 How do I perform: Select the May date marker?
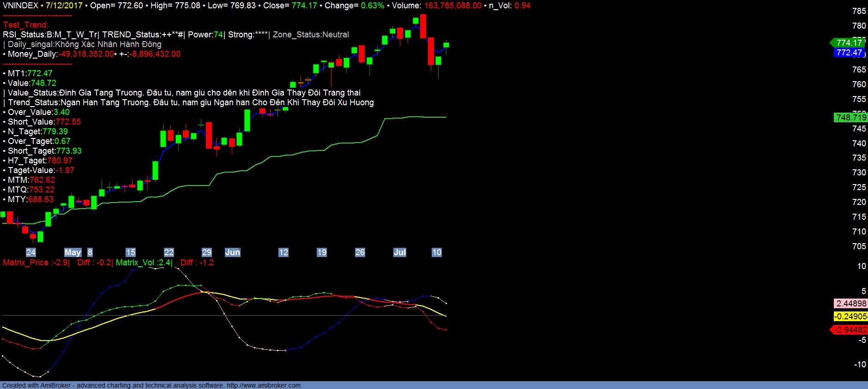[72, 252]
